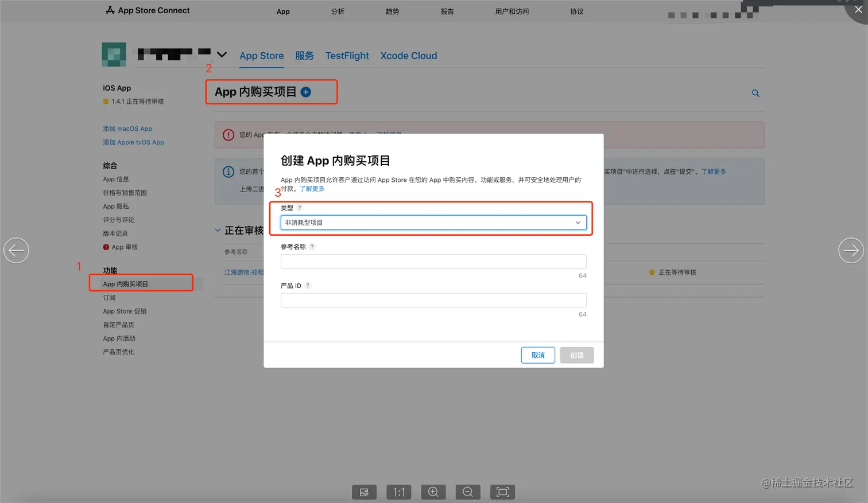Viewport: 868px width, 503px height.
Task: Click the 参考名称 input field
Action: click(x=433, y=262)
